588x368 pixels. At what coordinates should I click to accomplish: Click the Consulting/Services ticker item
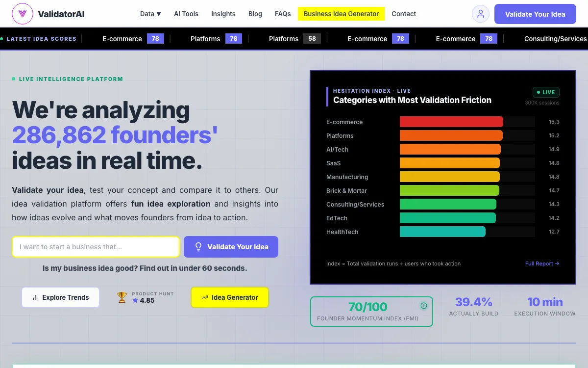[x=555, y=39]
